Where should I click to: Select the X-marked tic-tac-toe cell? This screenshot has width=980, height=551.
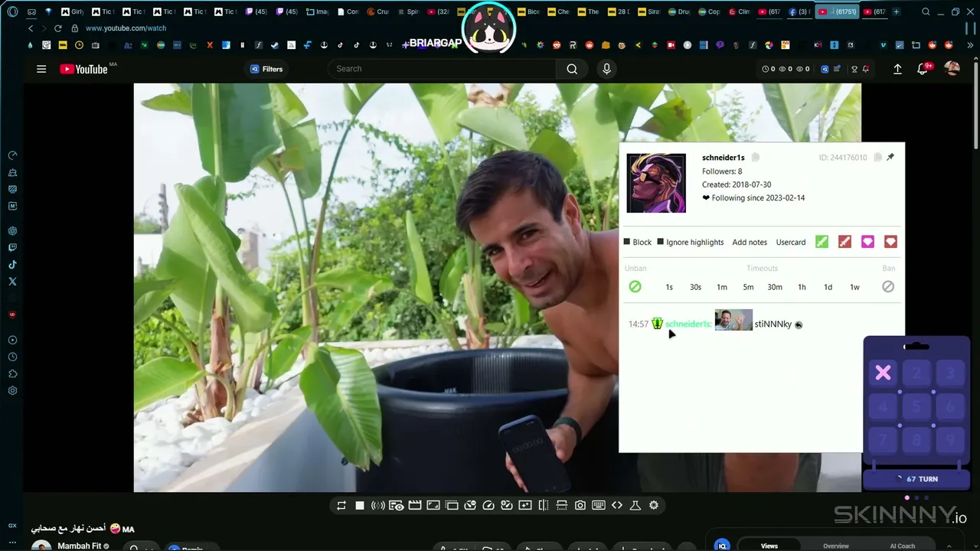(883, 373)
